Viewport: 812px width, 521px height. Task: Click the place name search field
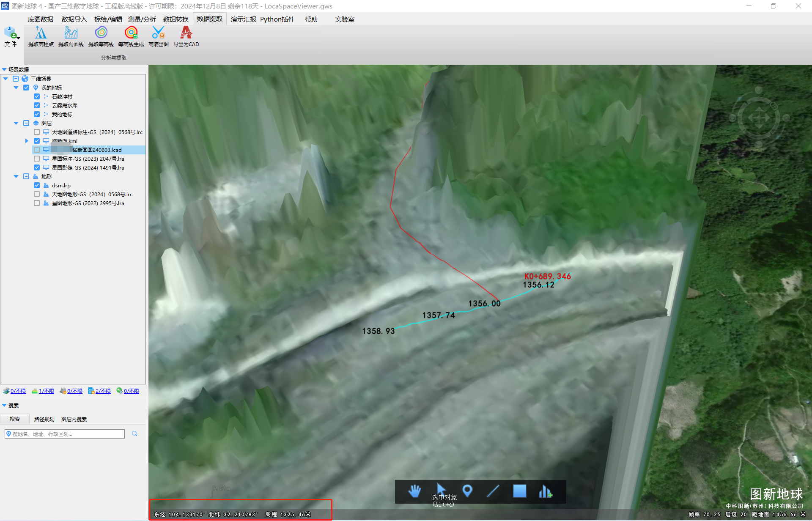coord(66,434)
